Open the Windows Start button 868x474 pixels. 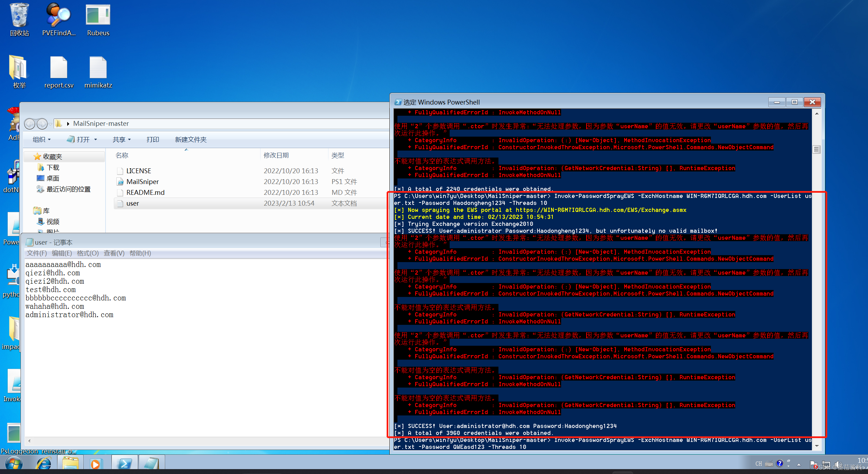pyautogui.click(x=14, y=464)
